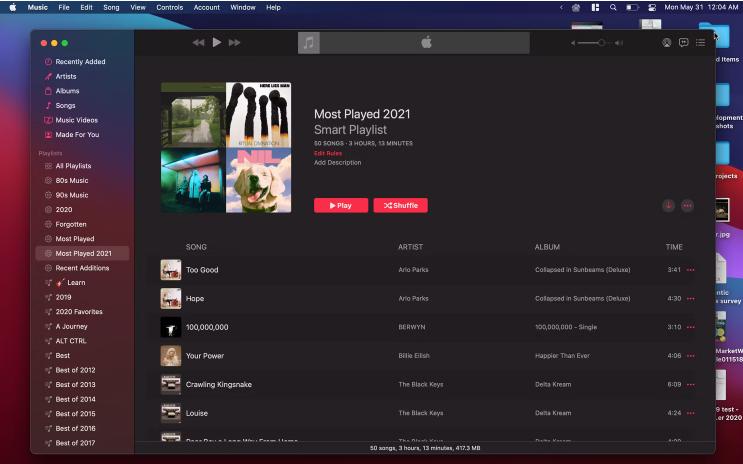The image size is (743, 464).
Task: Open the Apple menu
Action: [x=13, y=8]
